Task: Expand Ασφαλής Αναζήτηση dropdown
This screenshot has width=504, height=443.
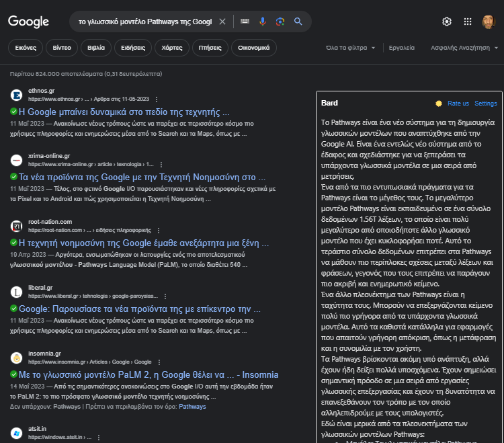Action: tap(464, 48)
